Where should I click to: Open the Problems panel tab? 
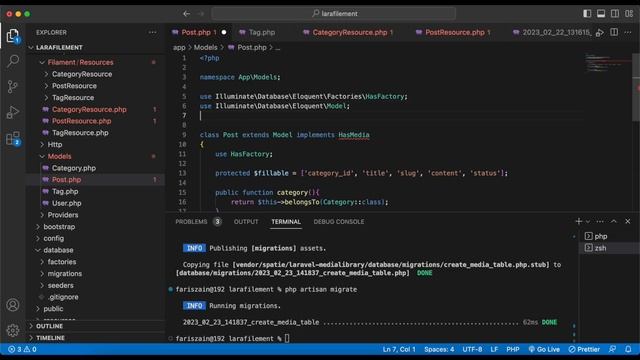click(198, 222)
